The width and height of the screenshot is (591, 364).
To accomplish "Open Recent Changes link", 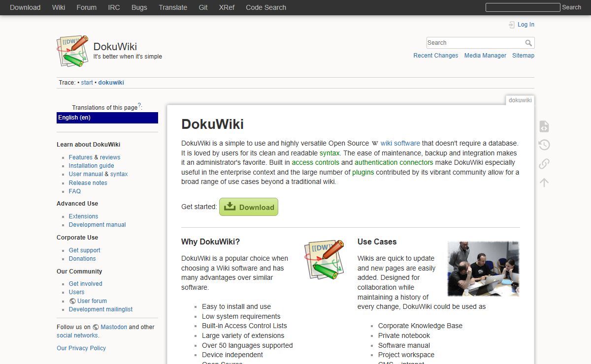I will point(435,56).
